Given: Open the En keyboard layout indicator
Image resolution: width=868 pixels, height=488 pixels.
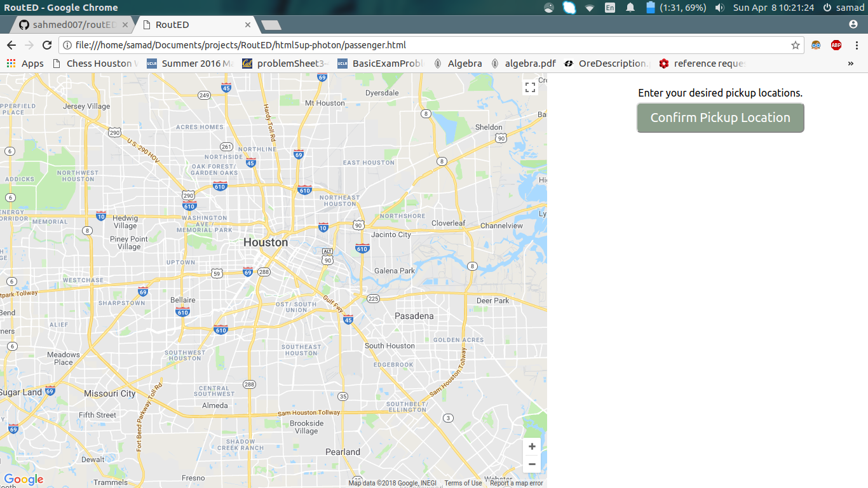Looking at the screenshot, I should 610,8.
